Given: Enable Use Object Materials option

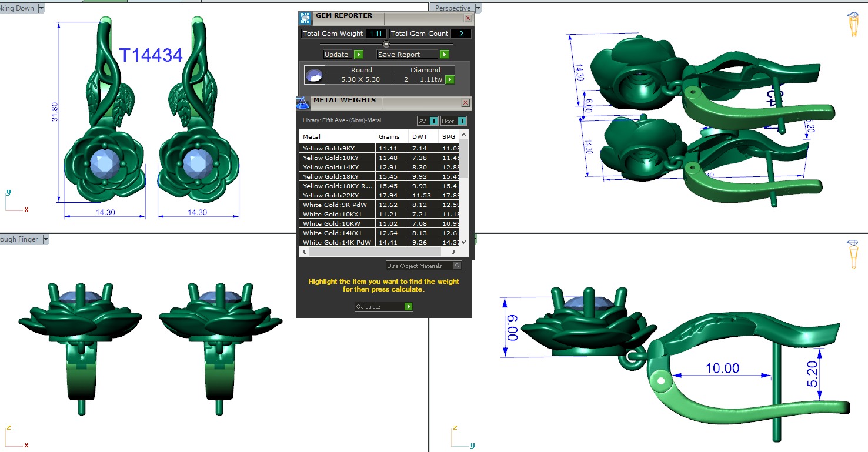Looking at the screenshot, I should (458, 266).
